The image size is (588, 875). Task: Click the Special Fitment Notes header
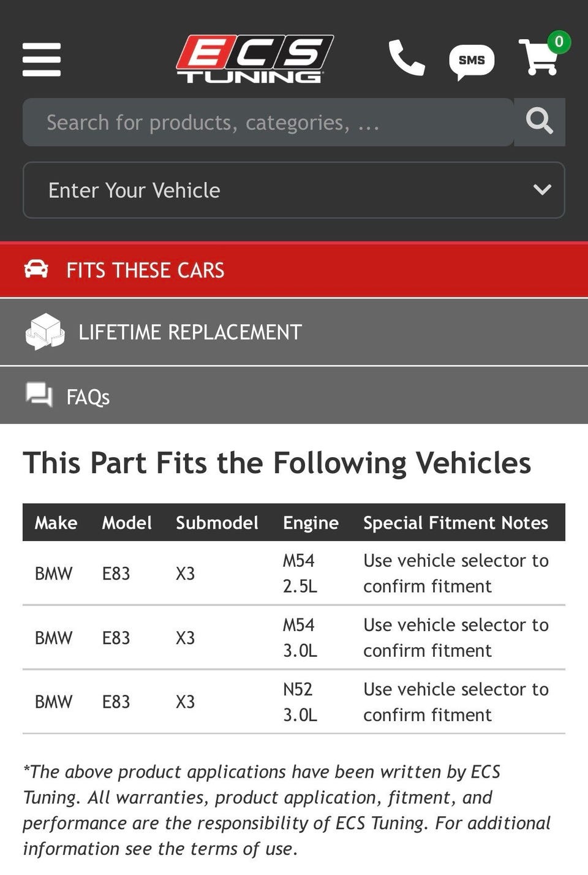(x=456, y=523)
